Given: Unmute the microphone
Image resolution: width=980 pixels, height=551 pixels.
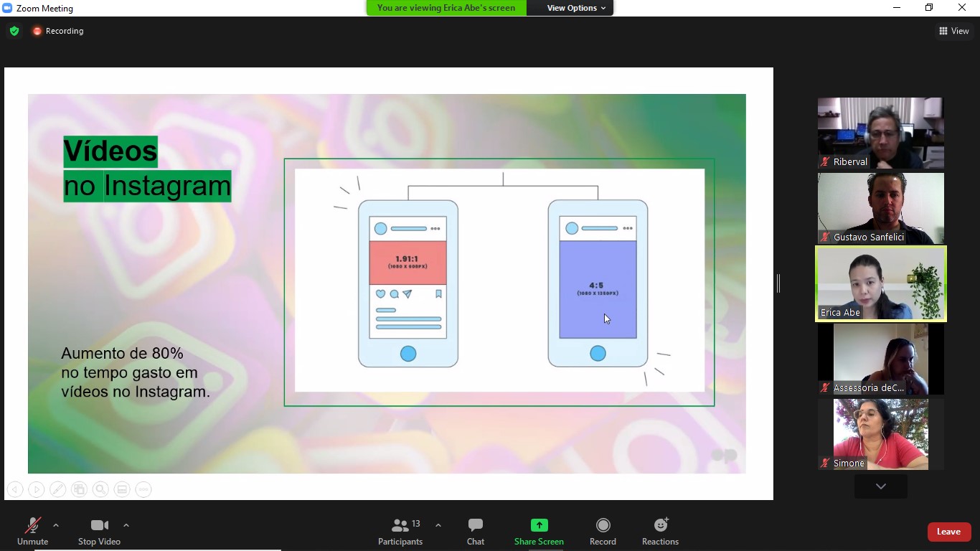Looking at the screenshot, I should coord(32,532).
